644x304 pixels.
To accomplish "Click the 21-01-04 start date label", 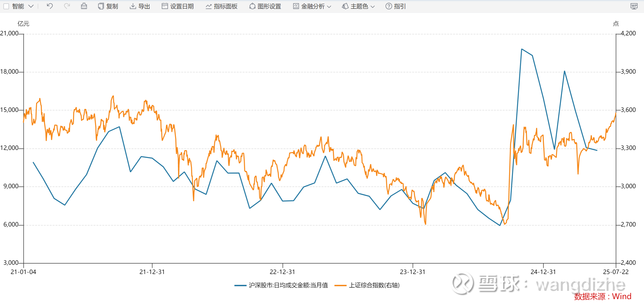I will pos(23,272).
